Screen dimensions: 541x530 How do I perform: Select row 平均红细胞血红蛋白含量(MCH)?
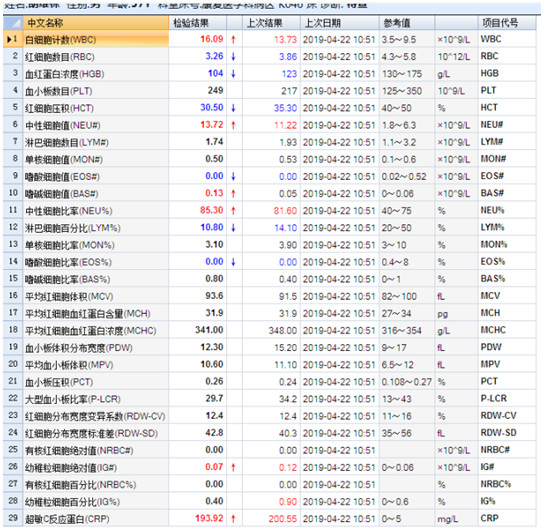tap(269, 313)
